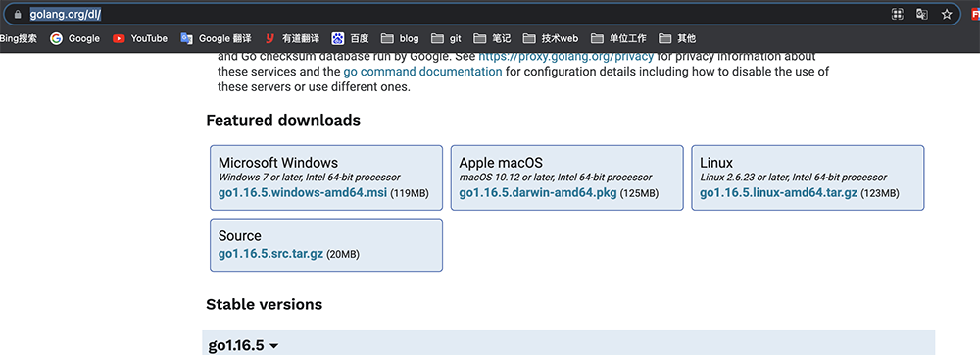980x355 pixels.
Task: Open the Google bookmark
Action: tap(75, 39)
